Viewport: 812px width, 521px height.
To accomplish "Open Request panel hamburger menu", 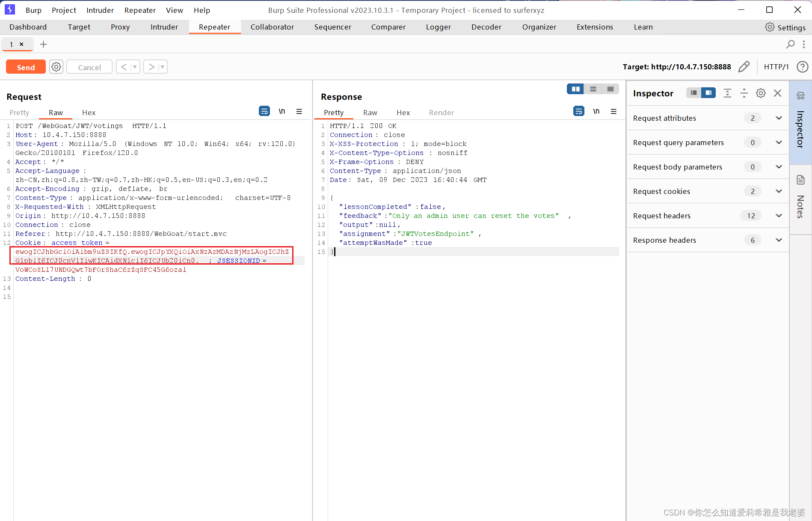I will tap(299, 111).
